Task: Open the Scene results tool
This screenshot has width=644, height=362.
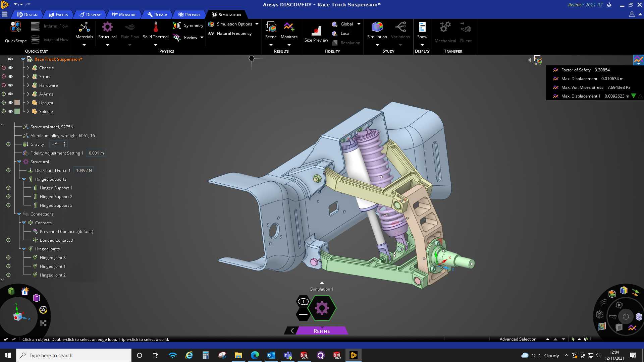Action: (271, 31)
